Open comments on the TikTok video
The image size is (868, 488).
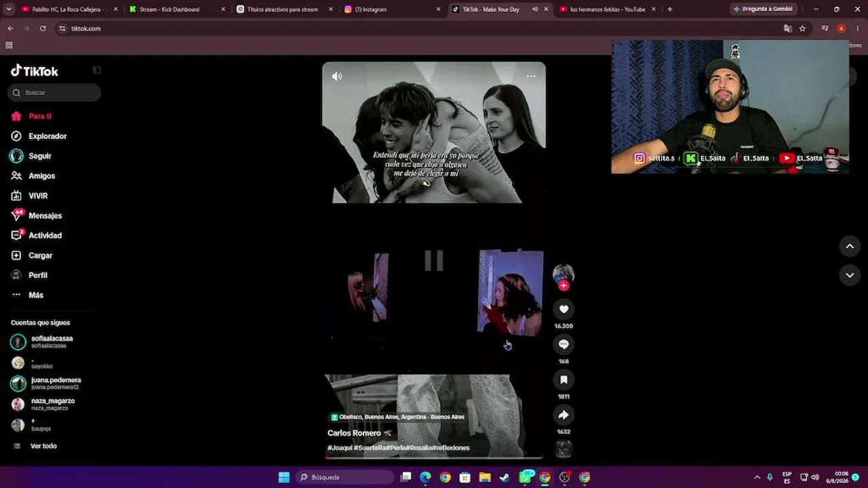pyautogui.click(x=564, y=344)
